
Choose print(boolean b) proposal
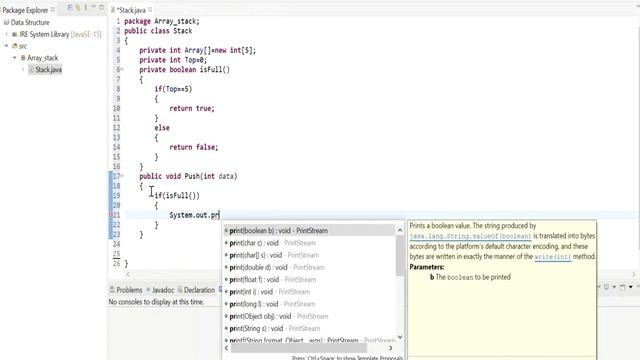(309, 231)
